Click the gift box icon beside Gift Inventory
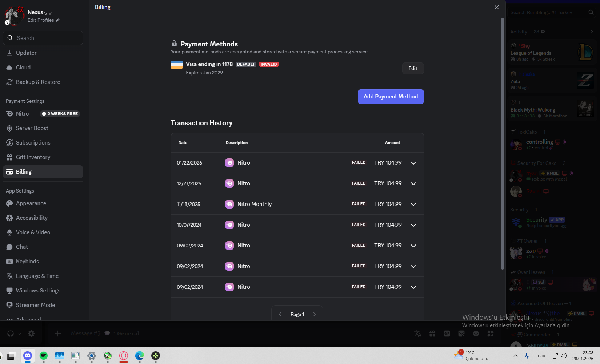Viewport: 600px width, 364px height. click(9, 157)
